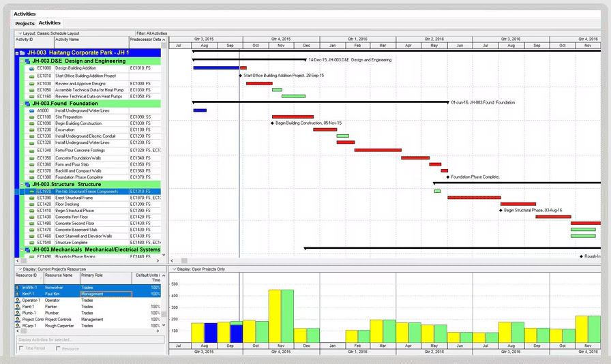Click the Project Controls resource person icon
The height and width of the screenshot is (364, 611).
pos(18,320)
